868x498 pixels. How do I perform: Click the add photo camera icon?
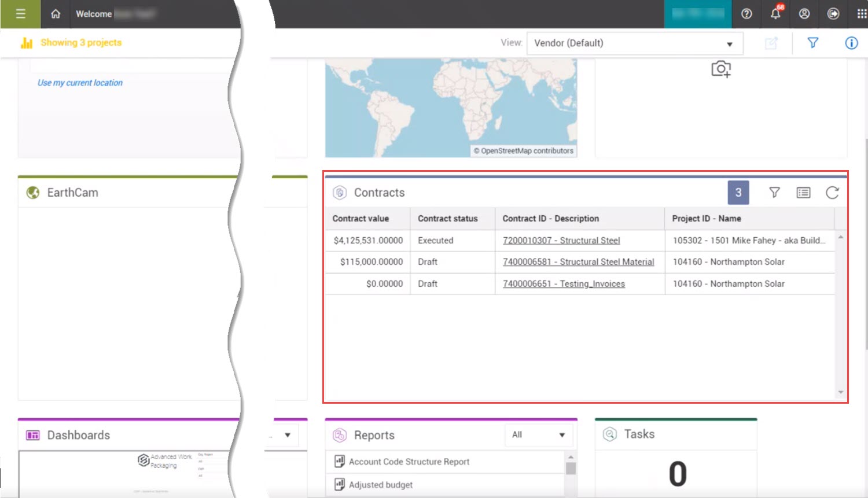pos(721,69)
